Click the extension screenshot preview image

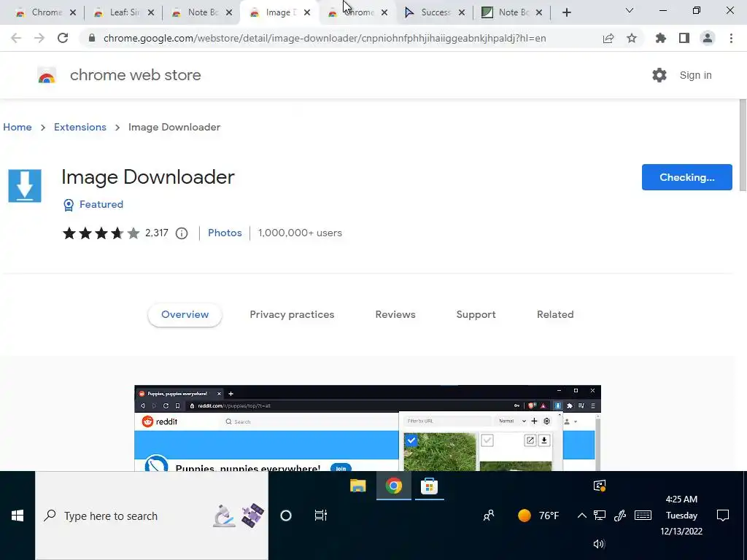pos(368,428)
